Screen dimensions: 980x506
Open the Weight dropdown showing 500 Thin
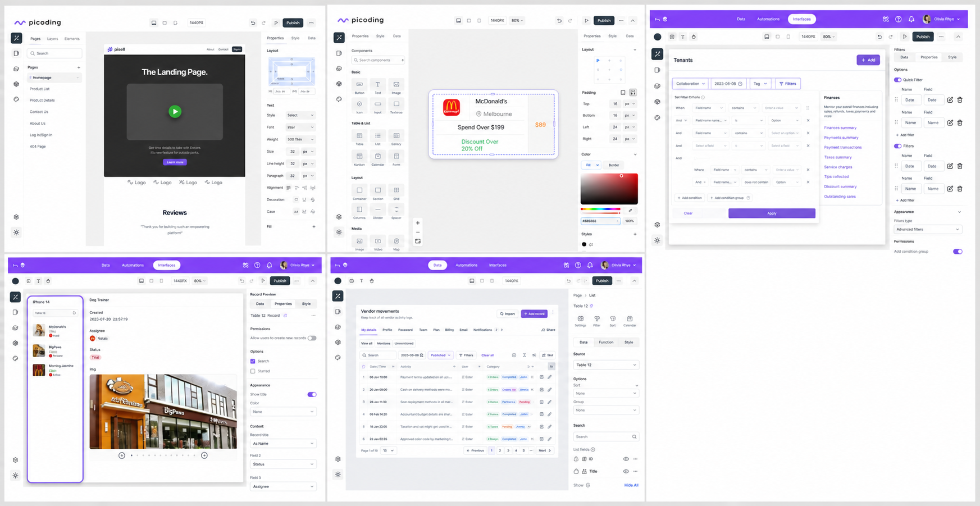click(x=300, y=139)
